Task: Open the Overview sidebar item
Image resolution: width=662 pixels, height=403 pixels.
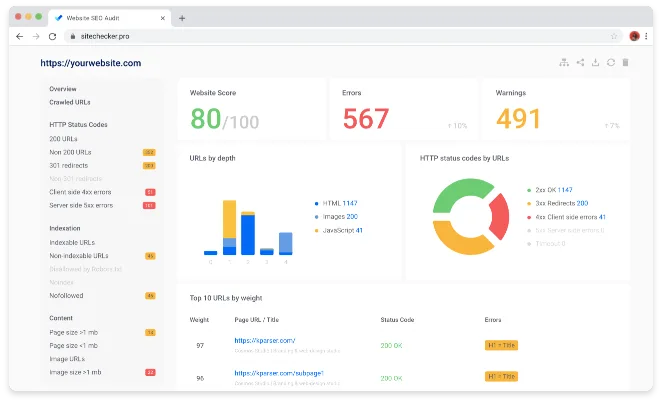Action: [63, 89]
